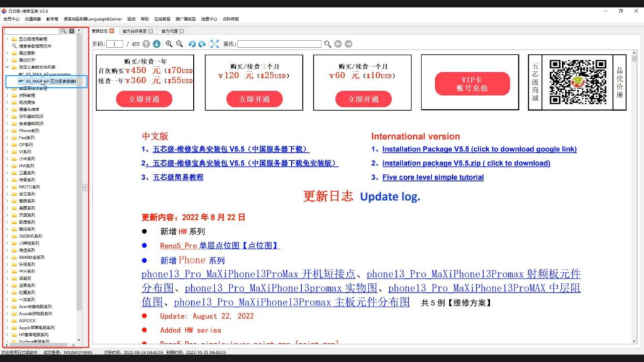Click the folder icon of 360手机系列

14,236
